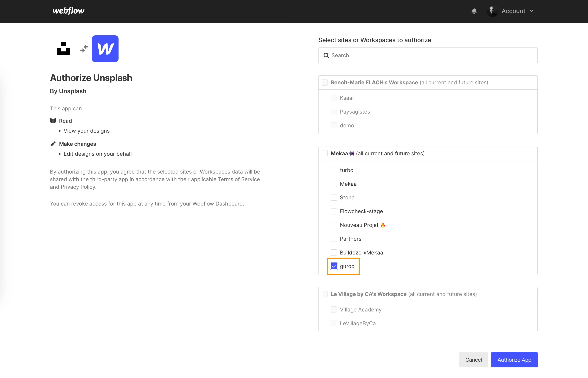Check the Ksaar site checkbox
588x378 pixels.
[x=334, y=98]
